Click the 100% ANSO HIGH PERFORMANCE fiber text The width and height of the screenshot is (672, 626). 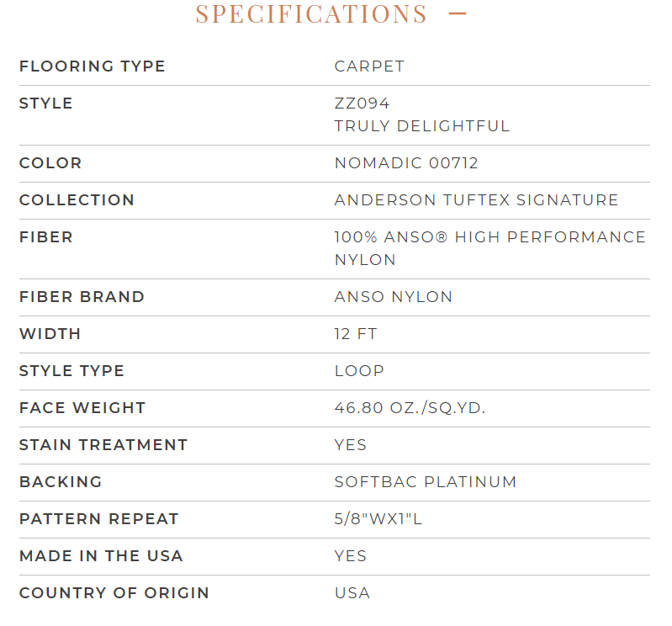[489, 237]
